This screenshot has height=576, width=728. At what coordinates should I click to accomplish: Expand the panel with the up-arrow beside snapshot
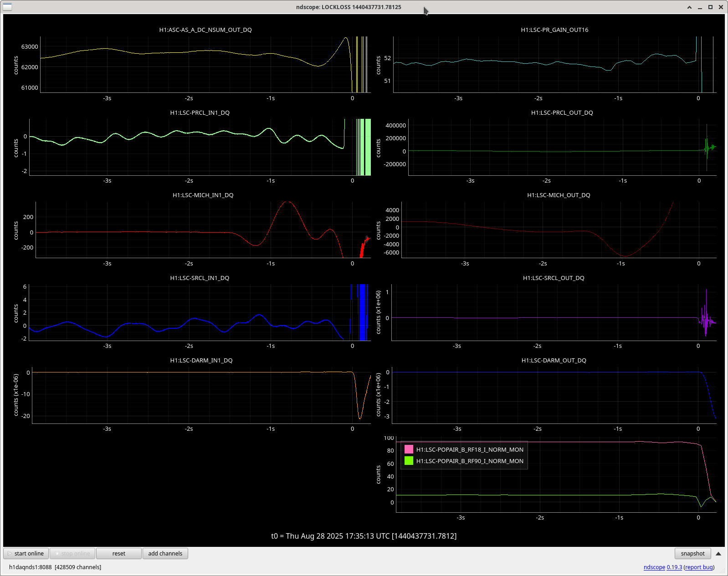pyautogui.click(x=718, y=554)
